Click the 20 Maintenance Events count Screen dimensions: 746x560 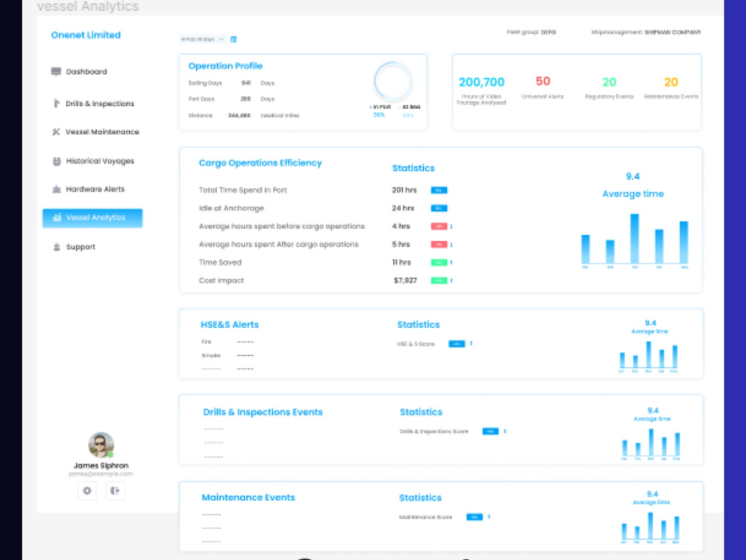[671, 82]
